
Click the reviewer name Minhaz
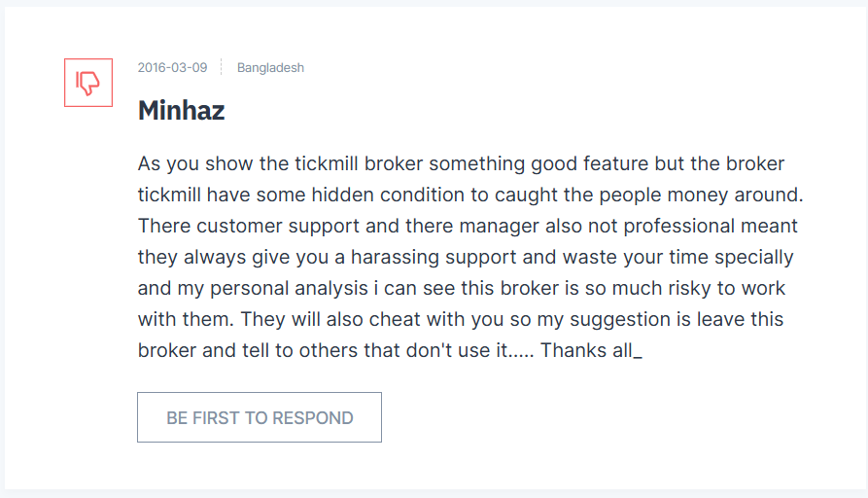(x=181, y=110)
